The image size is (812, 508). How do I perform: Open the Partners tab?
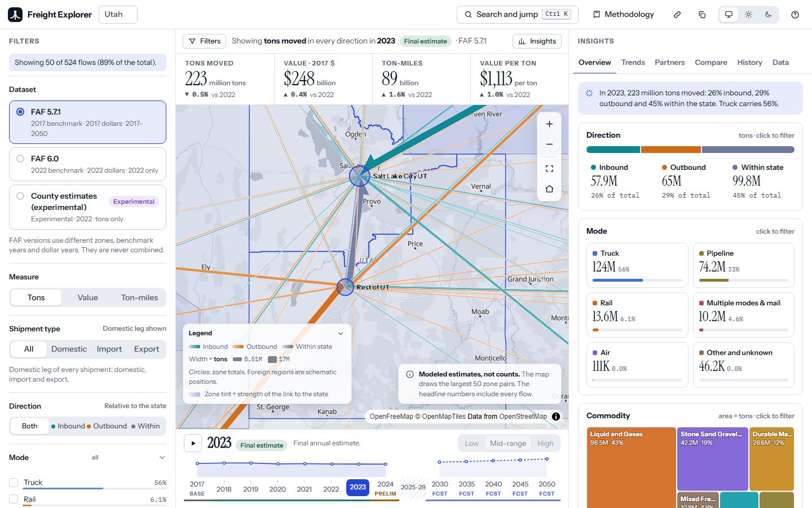click(x=669, y=63)
